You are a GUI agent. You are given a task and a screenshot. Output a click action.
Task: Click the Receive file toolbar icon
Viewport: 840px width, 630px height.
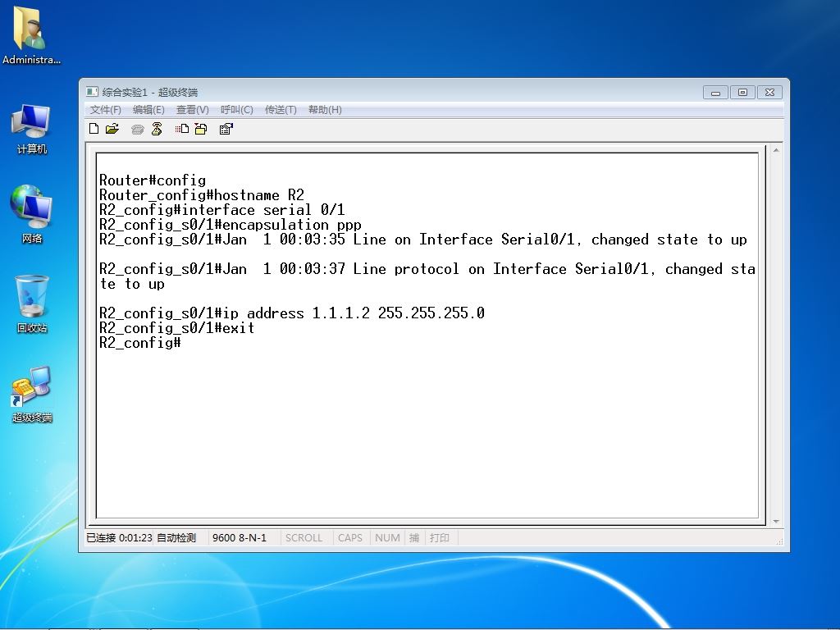click(201, 129)
